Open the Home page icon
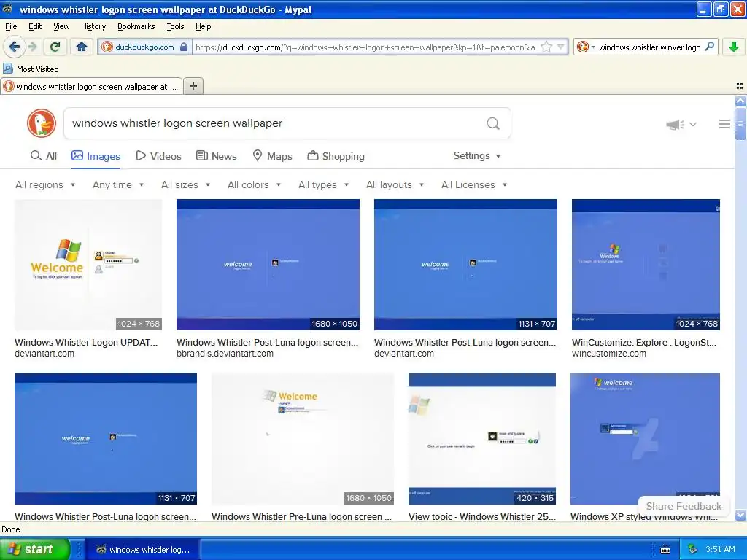The image size is (747, 560). (82, 47)
